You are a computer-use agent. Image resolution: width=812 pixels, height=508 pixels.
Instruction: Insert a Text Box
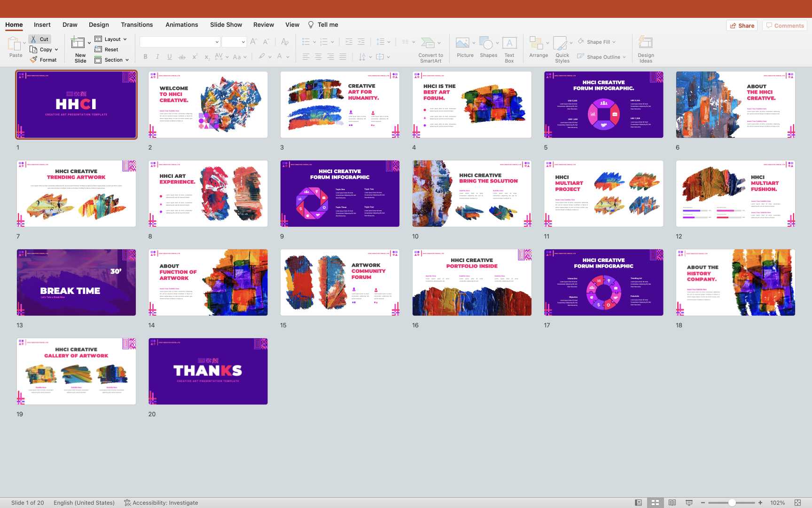[509, 43]
